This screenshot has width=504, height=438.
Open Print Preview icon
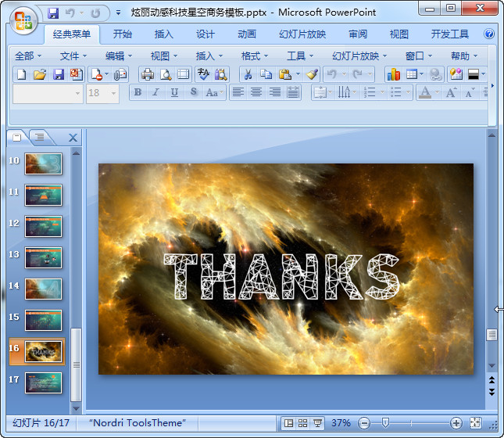tap(166, 74)
